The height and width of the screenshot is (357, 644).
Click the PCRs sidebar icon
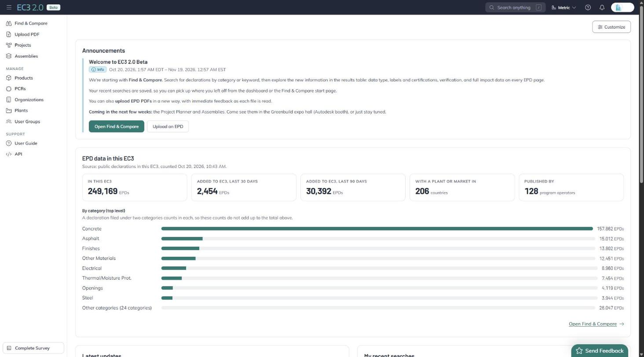(8, 89)
